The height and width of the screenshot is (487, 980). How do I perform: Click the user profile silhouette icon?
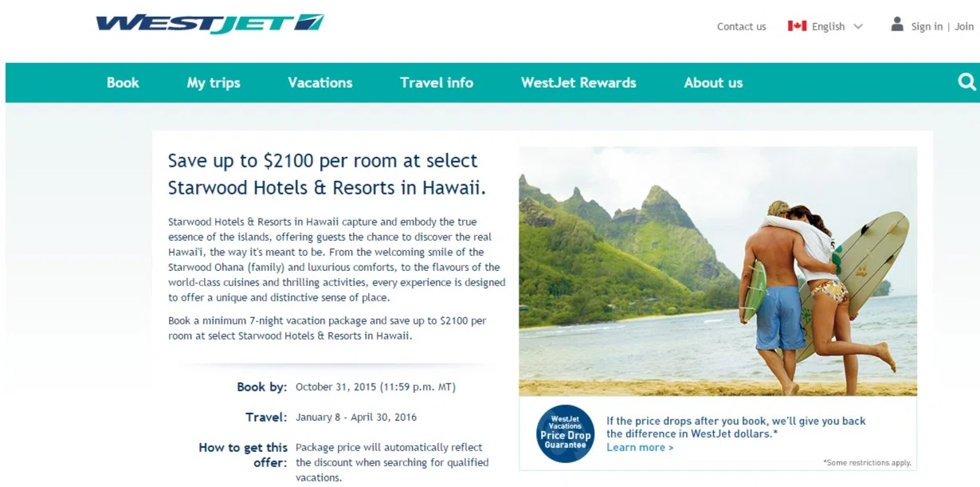pyautogui.click(x=897, y=24)
